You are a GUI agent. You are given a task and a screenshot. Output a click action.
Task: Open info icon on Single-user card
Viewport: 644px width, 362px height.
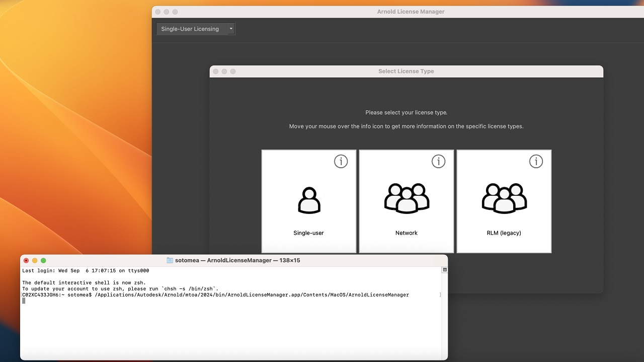[341, 162]
